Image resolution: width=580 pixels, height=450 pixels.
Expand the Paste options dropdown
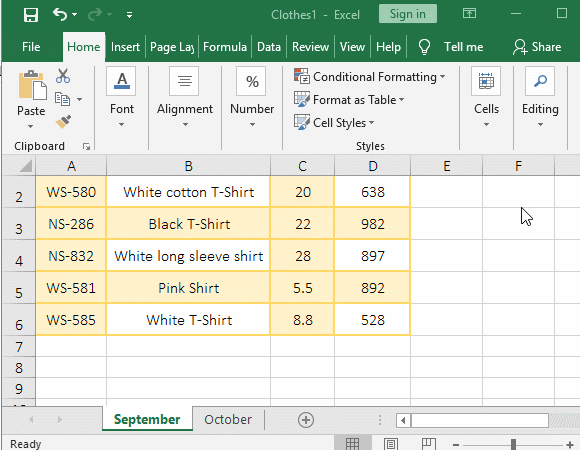(x=31, y=126)
